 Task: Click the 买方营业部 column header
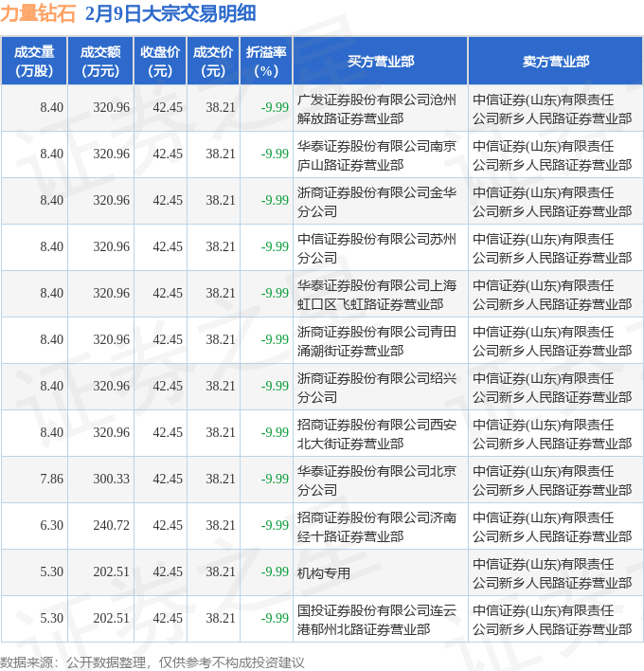(381, 62)
